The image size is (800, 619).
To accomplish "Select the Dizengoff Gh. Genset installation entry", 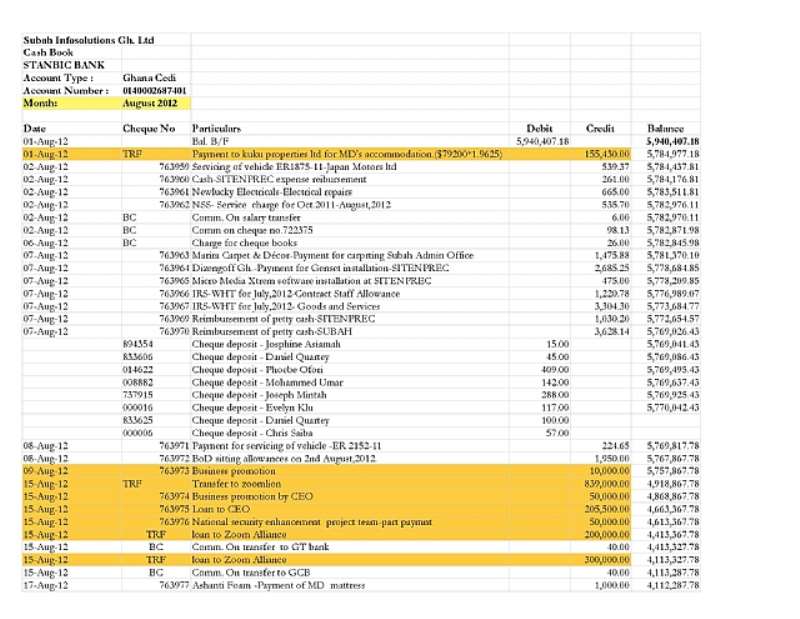I will pos(320,268).
